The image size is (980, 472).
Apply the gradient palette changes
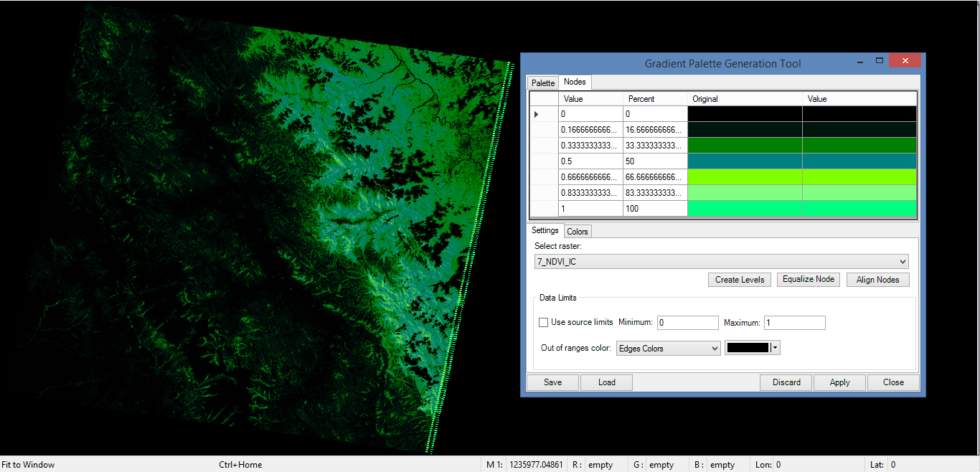coord(839,382)
